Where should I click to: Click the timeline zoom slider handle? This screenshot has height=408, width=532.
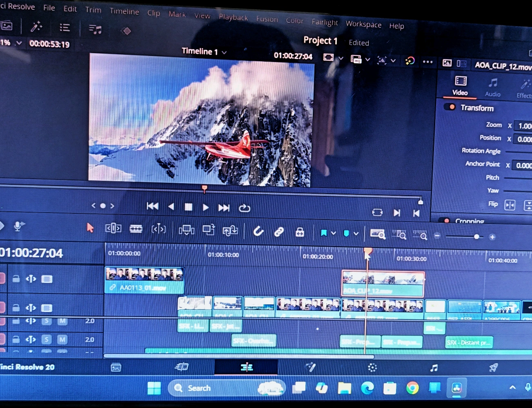pyautogui.click(x=476, y=237)
